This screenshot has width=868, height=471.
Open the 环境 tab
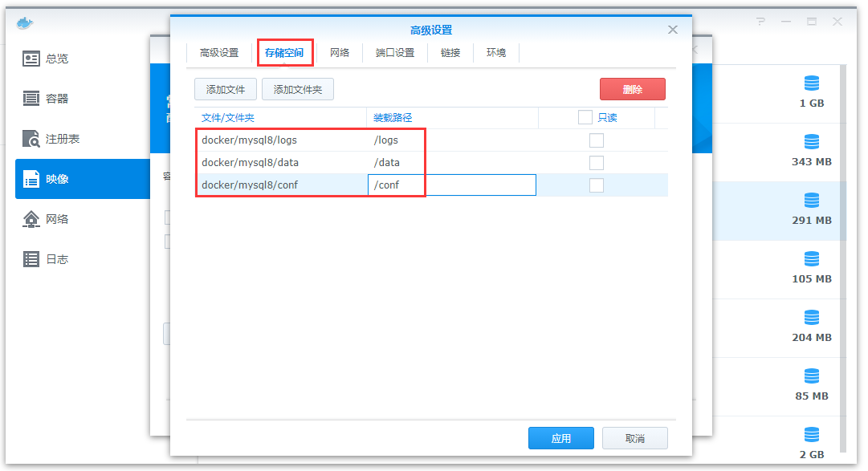click(496, 53)
